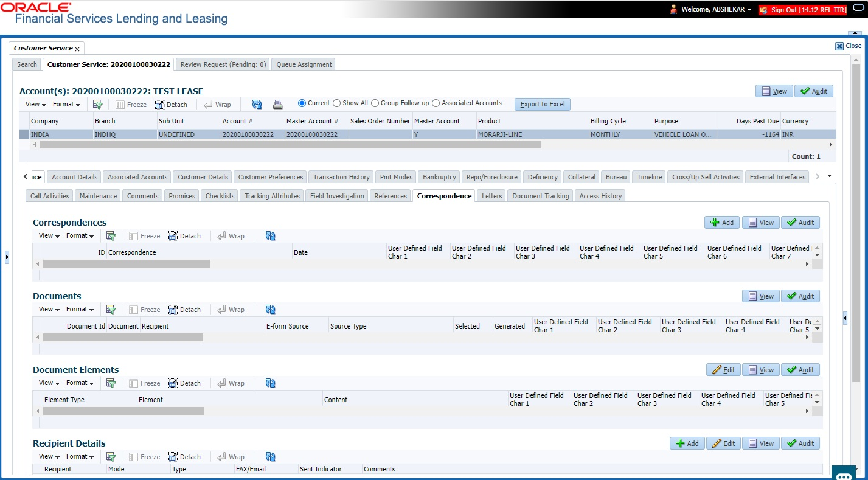Open the tab list dropdown arrow beside External Interfaces
This screenshot has width=868, height=480.
[830, 176]
